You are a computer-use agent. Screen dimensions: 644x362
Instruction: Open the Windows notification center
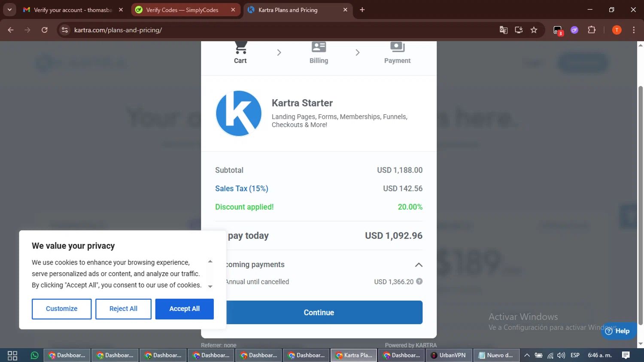[x=626, y=356]
